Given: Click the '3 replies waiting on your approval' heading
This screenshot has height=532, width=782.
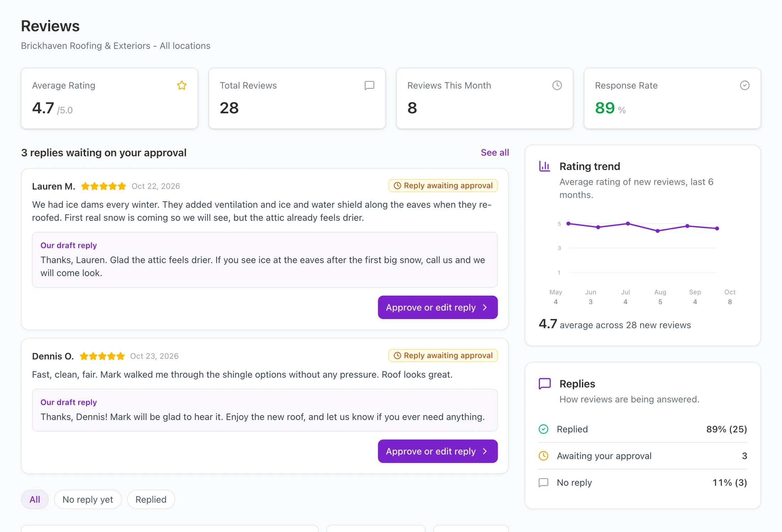Looking at the screenshot, I should [104, 152].
